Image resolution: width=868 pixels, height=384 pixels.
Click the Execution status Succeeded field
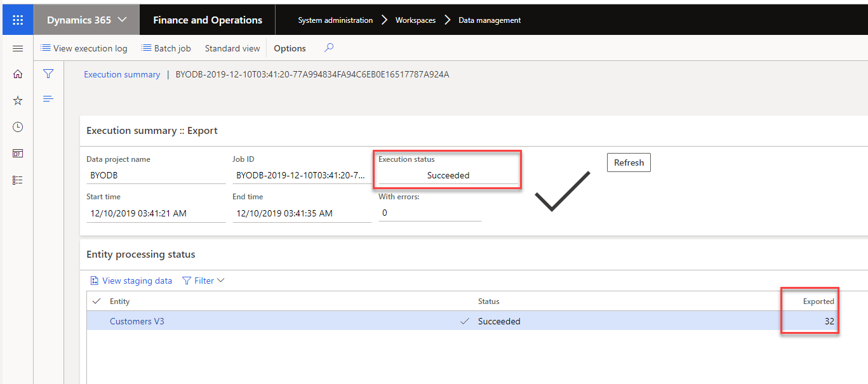[448, 175]
